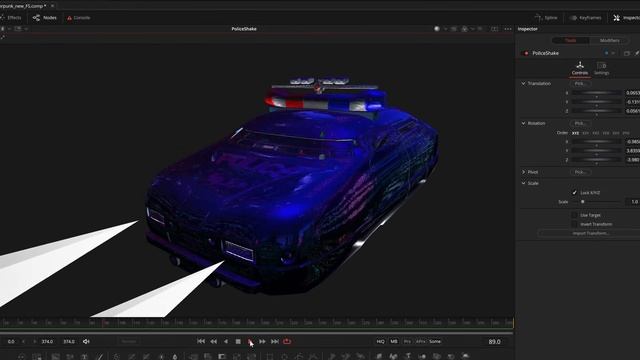Adjust the Scale slider

coord(596,202)
